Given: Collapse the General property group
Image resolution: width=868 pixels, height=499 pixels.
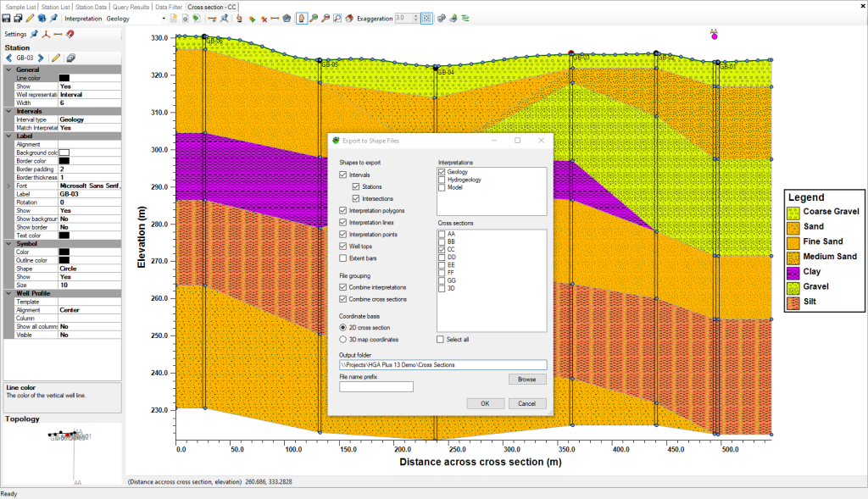Looking at the screenshot, I should click(8, 69).
